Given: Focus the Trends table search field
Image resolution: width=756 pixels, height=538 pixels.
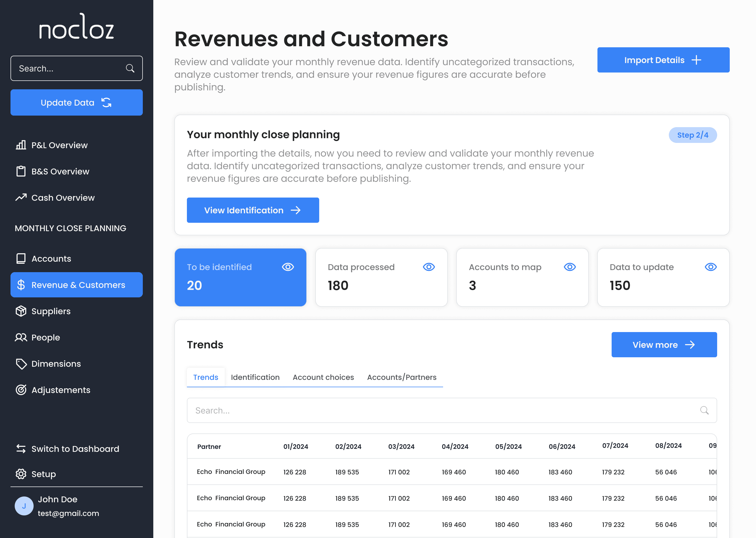Looking at the screenshot, I should (444, 410).
